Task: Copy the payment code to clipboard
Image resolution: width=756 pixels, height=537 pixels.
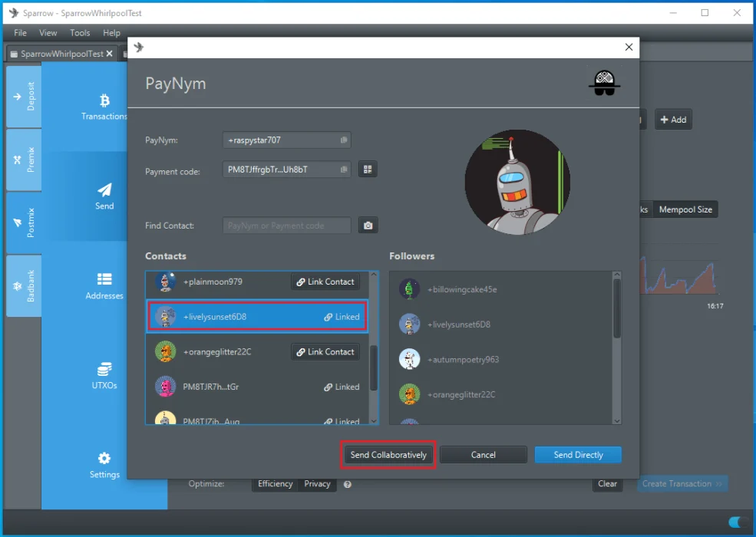Action: [344, 170]
